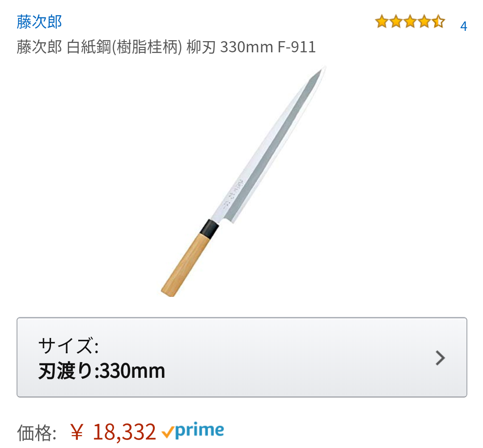The width and height of the screenshot is (483, 448).
Task: Tap the black ferrule on the knife
Action: [x=209, y=229]
